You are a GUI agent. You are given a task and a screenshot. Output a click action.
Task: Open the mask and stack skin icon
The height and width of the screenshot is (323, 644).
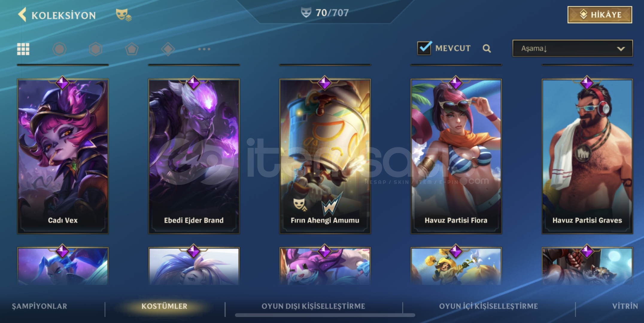point(123,15)
